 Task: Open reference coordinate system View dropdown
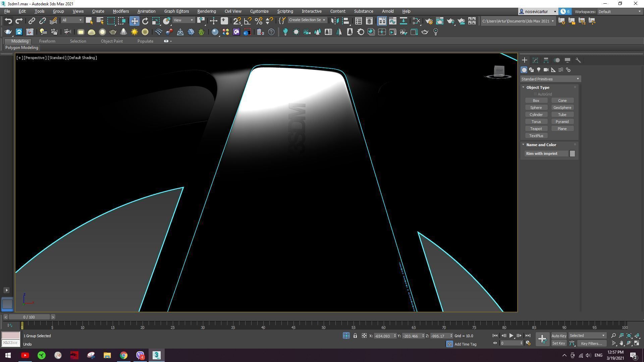pyautogui.click(x=183, y=20)
